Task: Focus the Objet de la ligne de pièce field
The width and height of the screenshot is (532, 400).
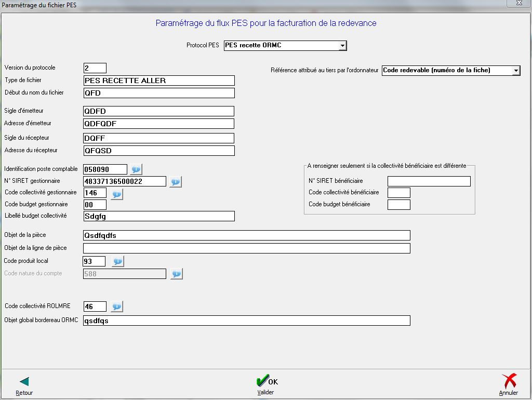Action: [x=246, y=248]
